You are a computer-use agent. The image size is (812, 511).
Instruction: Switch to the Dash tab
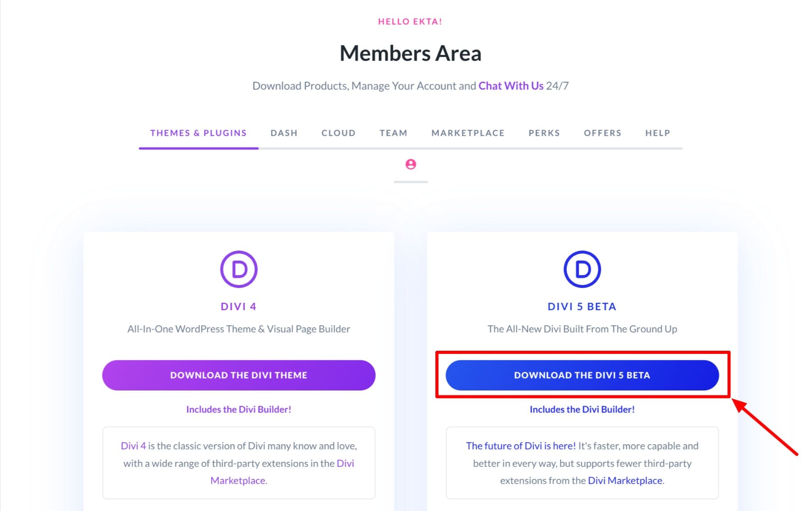pyautogui.click(x=284, y=133)
